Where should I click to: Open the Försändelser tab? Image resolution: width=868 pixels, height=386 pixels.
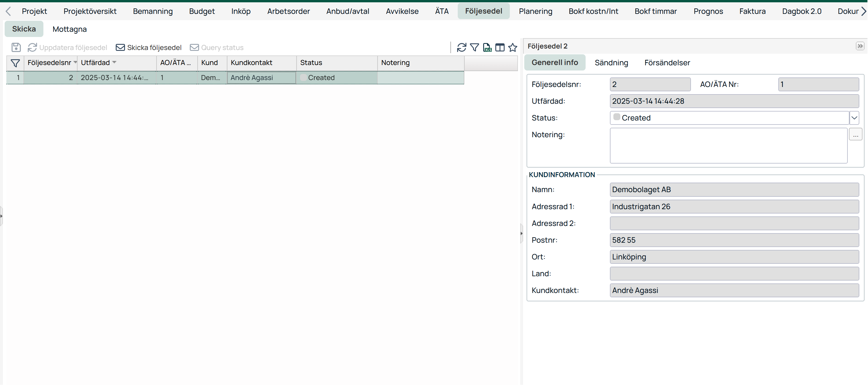pos(667,63)
